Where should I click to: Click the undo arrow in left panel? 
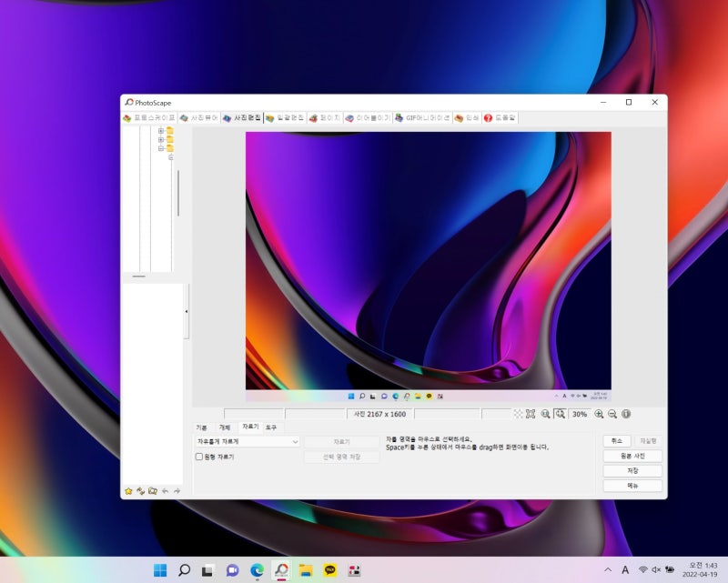point(165,491)
